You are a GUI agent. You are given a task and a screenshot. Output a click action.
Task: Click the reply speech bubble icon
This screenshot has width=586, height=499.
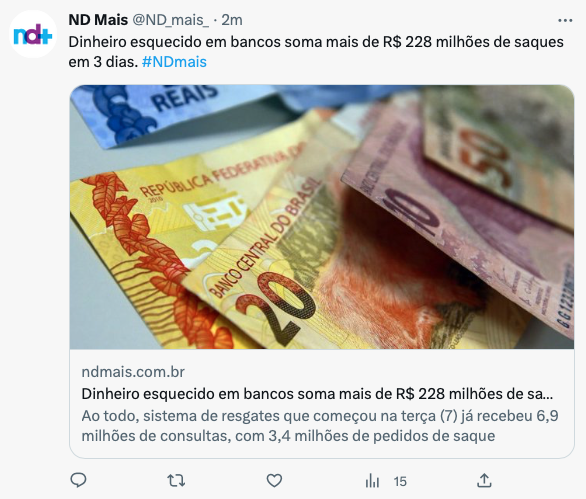[x=78, y=480]
